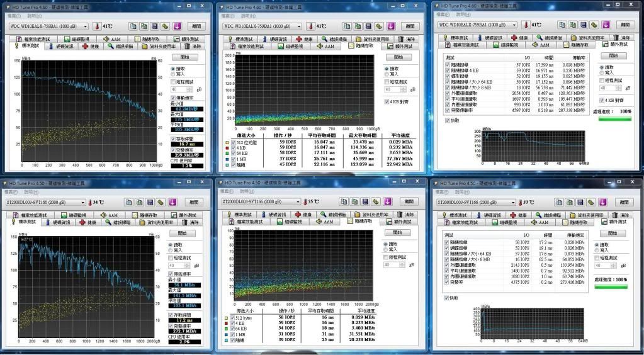
Task: Click save floppy icon in WDC random access window
Action: [x=368, y=26]
